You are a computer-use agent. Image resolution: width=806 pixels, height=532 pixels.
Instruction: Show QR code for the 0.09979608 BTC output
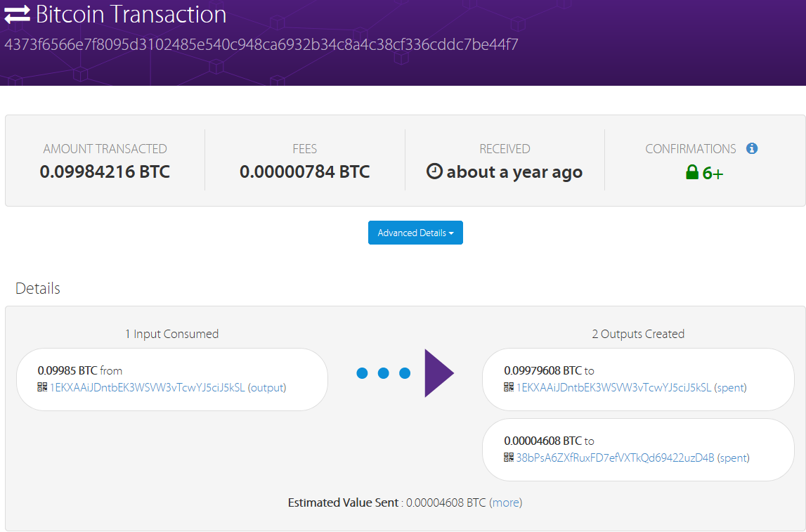click(509, 387)
